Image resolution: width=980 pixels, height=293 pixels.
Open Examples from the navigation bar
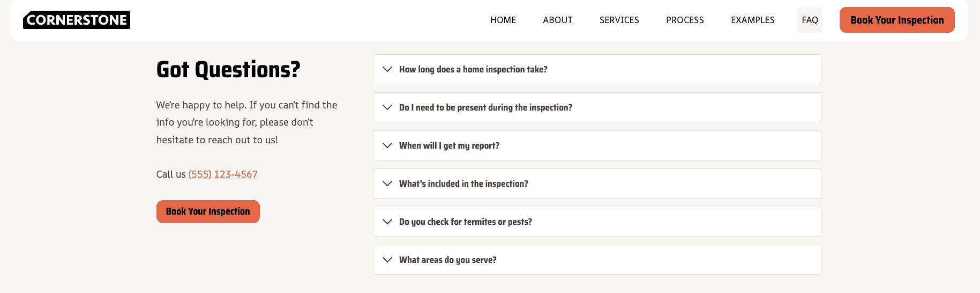(x=752, y=20)
